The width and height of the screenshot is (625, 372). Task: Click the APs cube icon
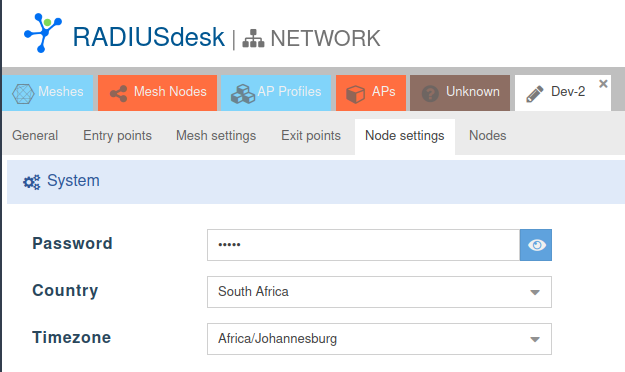click(x=355, y=94)
